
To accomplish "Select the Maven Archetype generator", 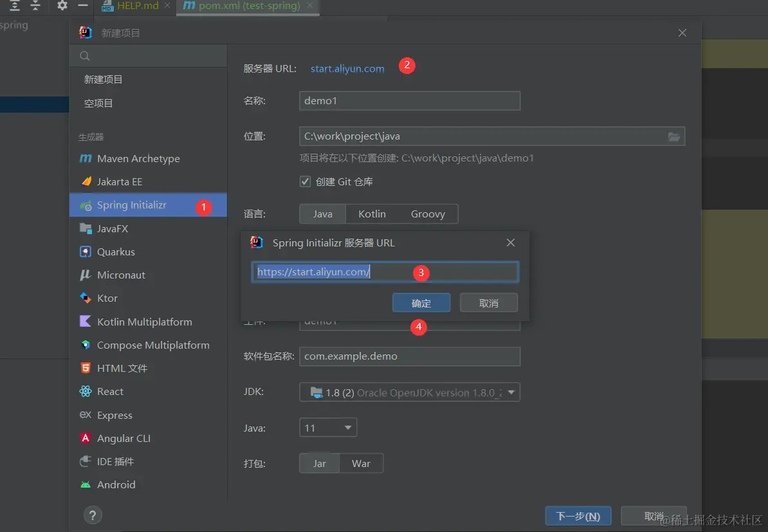I will pyautogui.click(x=148, y=158).
